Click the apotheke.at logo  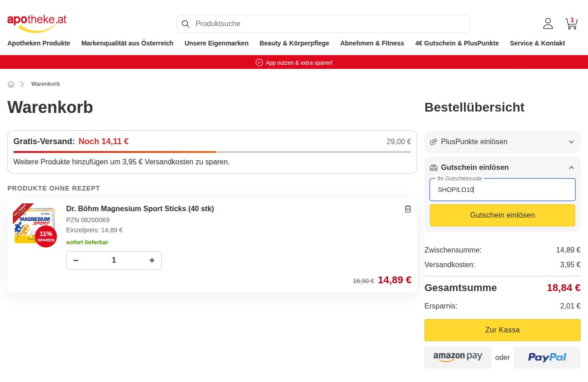click(37, 23)
